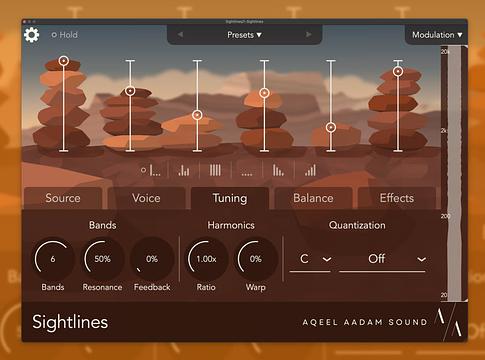Viewport: 485px width, 360px height.
Task: Click the Bands knob showing 6
Action: (x=53, y=259)
